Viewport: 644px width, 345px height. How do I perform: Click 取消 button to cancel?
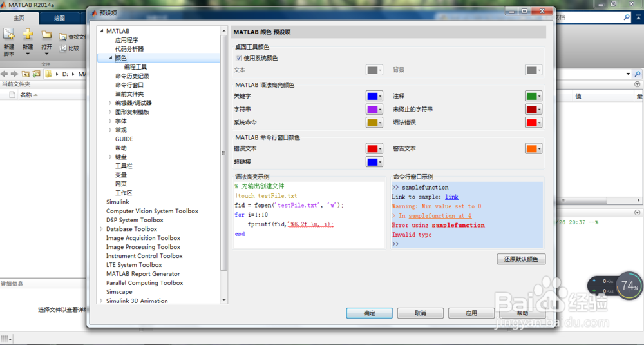click(420, 313)
